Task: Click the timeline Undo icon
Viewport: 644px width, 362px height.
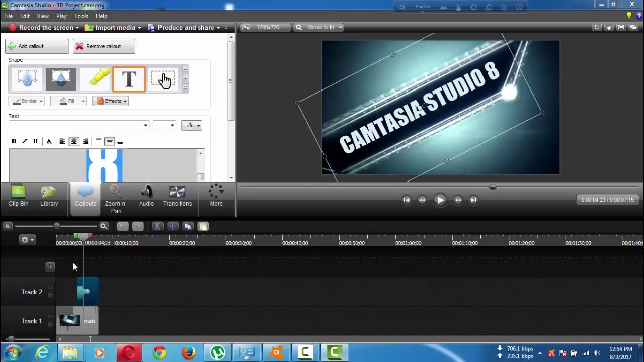Action: (x=123, y=227)
